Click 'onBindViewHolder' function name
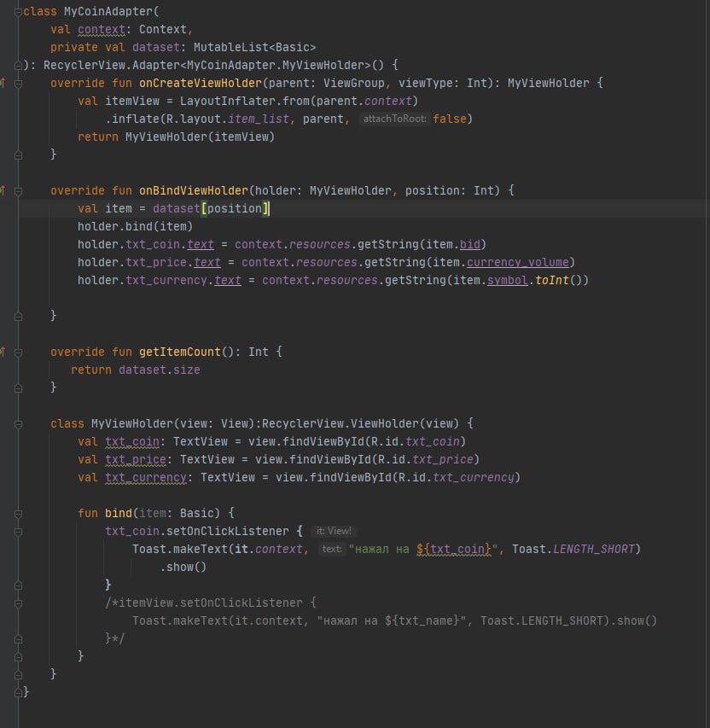710x728 pixels. [x=193, y=191]
